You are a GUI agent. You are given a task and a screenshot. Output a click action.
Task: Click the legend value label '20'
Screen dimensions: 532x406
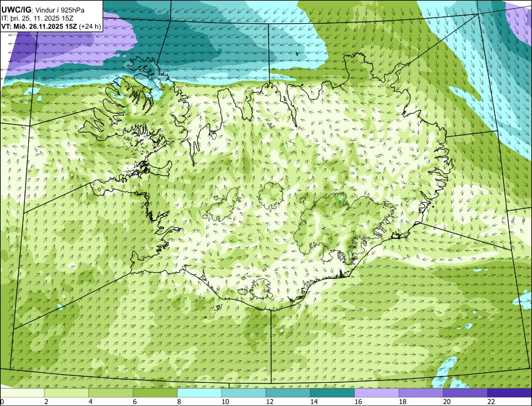pos(447,402)
